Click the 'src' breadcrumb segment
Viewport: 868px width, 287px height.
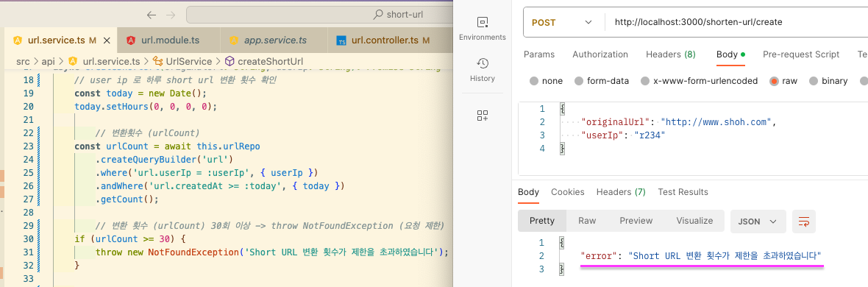click(23, 61)
